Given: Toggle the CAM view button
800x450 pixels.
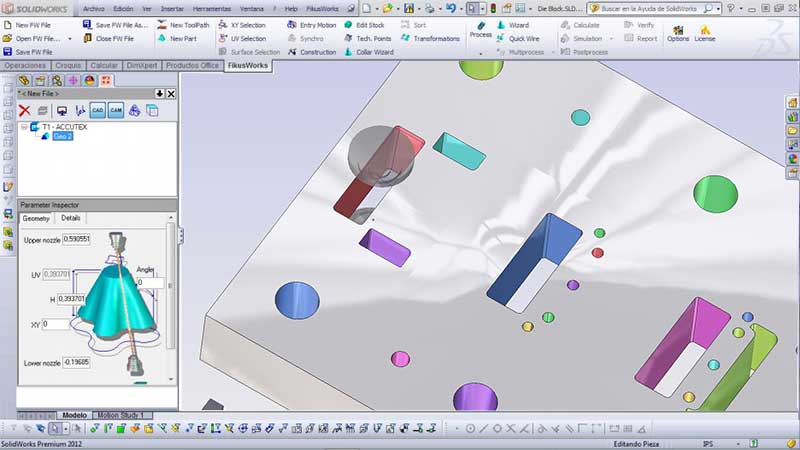Looking at the screenshot, I should click(x=116, y=110).
